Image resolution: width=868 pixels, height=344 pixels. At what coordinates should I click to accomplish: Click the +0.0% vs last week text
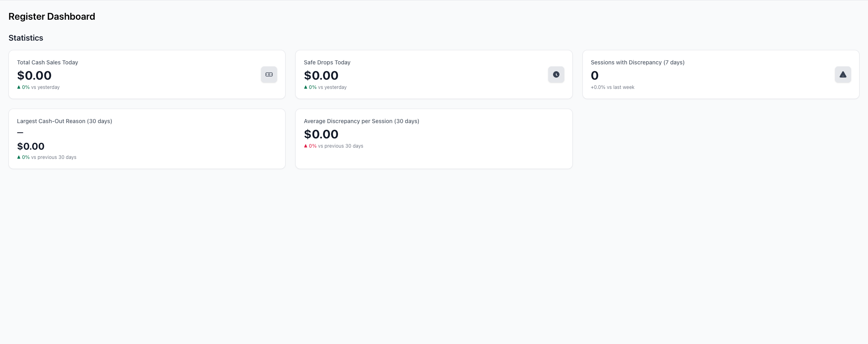click(x=612, y=87)
